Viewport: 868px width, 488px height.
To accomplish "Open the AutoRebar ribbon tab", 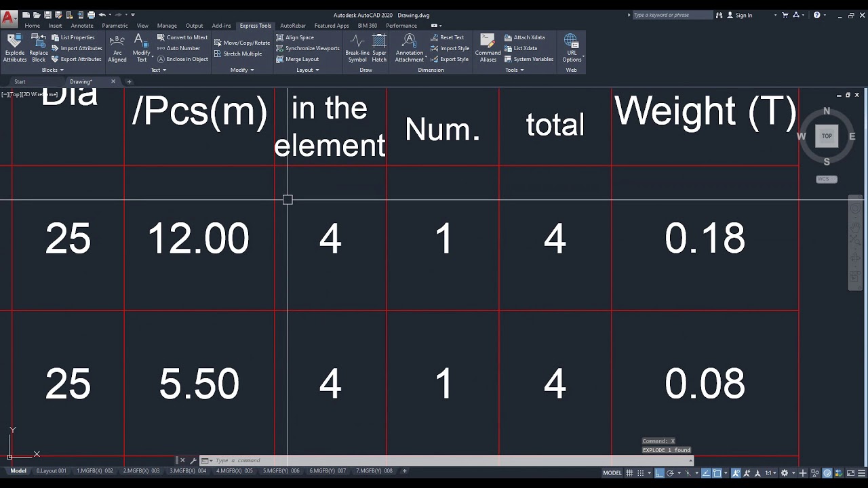I will tap(293, 26).
